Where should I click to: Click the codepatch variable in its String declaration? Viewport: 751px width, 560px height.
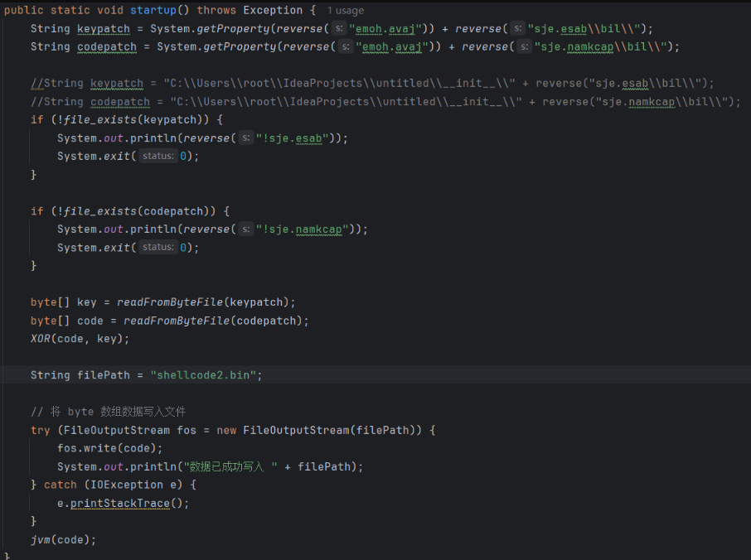click(107, 47)
